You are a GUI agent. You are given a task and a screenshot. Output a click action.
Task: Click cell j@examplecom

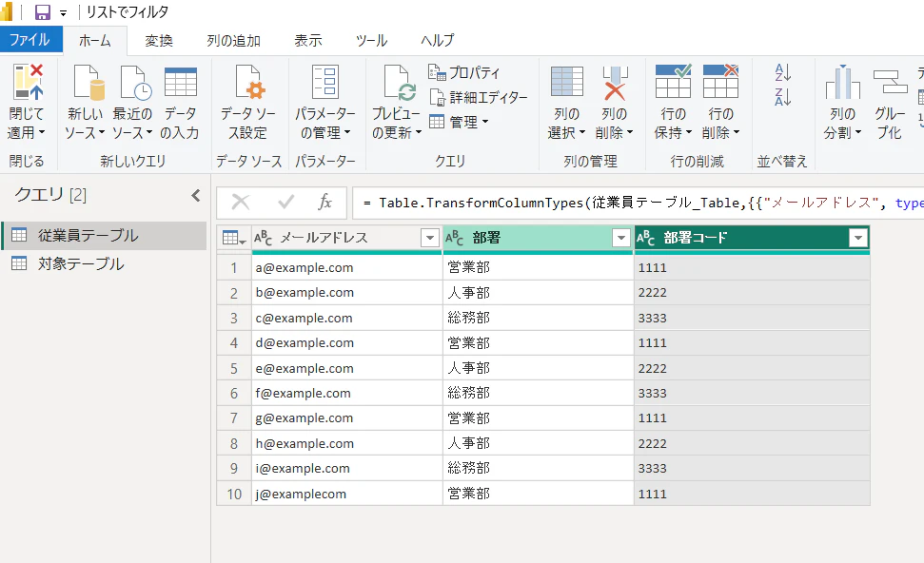[x=347, y=495]
